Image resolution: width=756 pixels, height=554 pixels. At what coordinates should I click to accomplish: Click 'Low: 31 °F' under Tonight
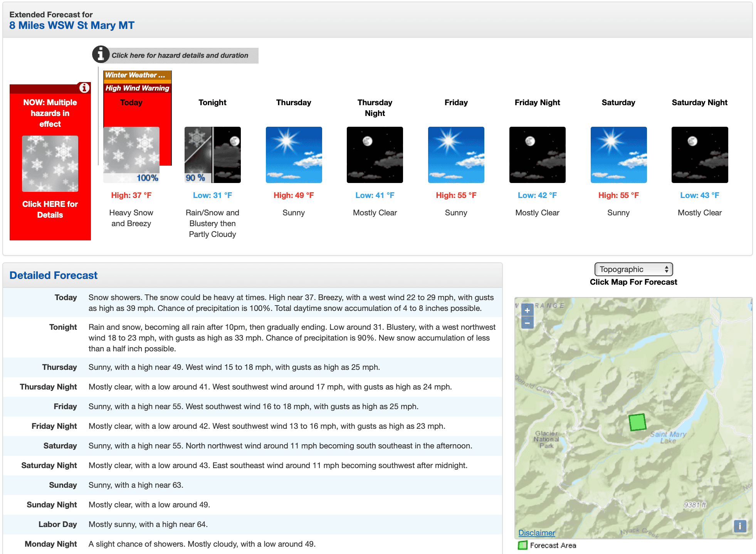(x=213, y=195)
